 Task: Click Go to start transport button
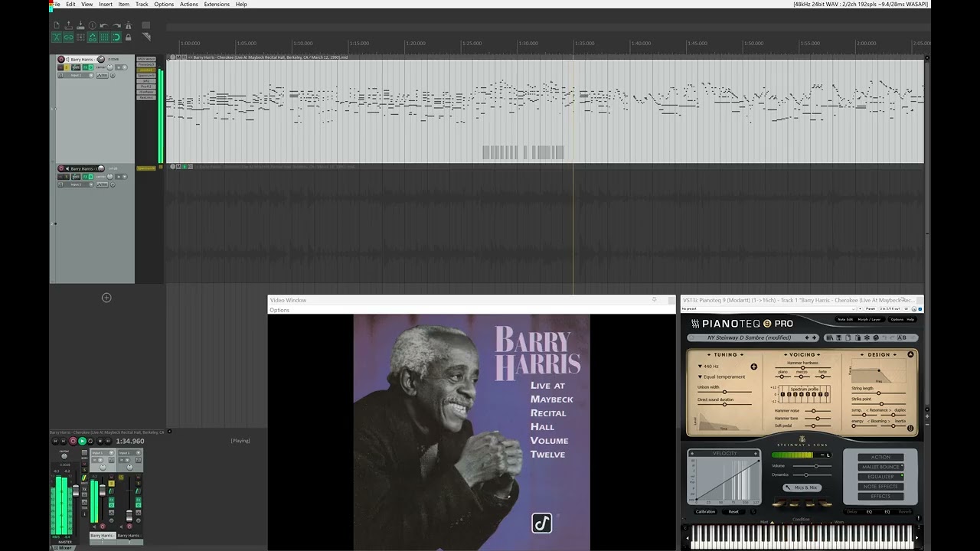55,441
